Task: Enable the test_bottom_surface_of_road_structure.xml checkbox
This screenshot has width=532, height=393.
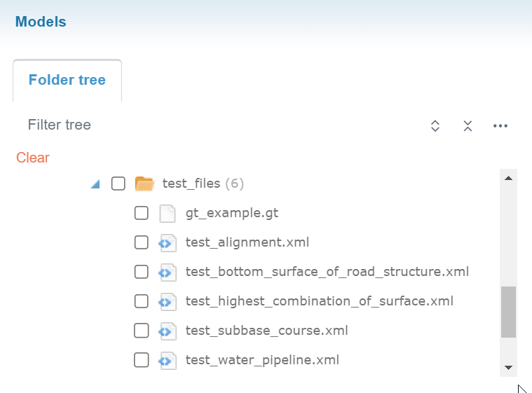Action: point(142,272)
